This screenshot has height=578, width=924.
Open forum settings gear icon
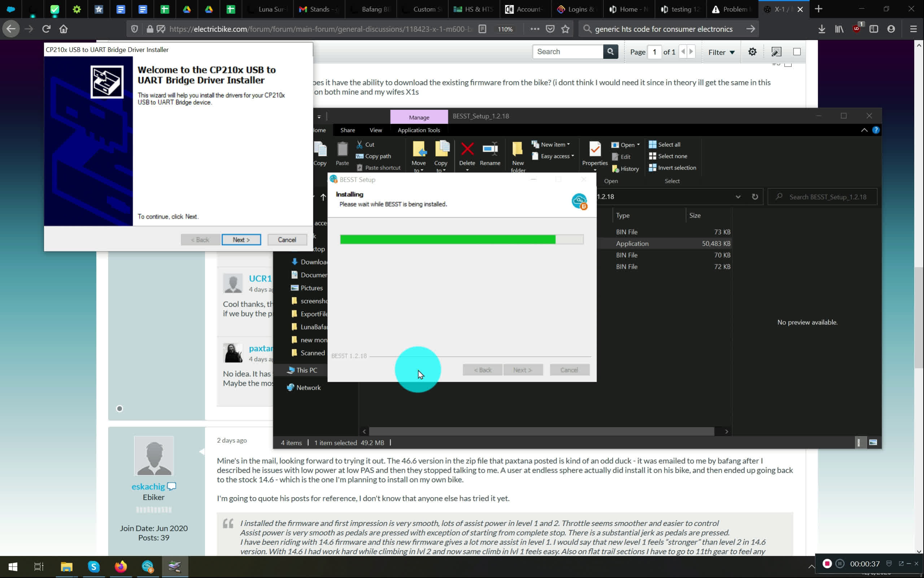pyautogui.click(x=752, y=52)
